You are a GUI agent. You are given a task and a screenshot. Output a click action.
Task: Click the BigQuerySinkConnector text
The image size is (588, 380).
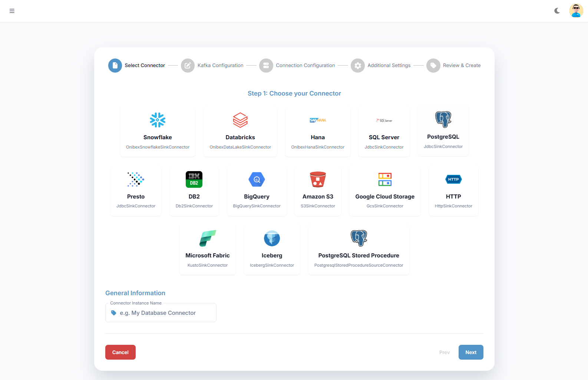pyautogui.click(x=257, y=206)
